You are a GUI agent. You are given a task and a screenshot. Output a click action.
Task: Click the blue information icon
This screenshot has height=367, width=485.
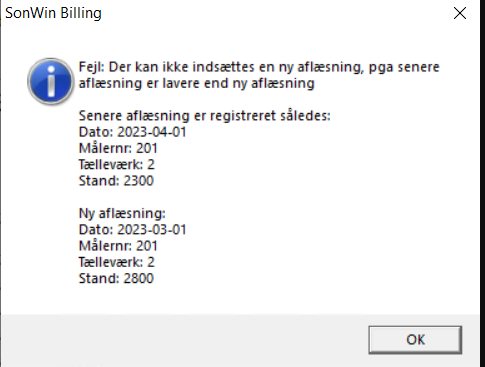(51, 81)
